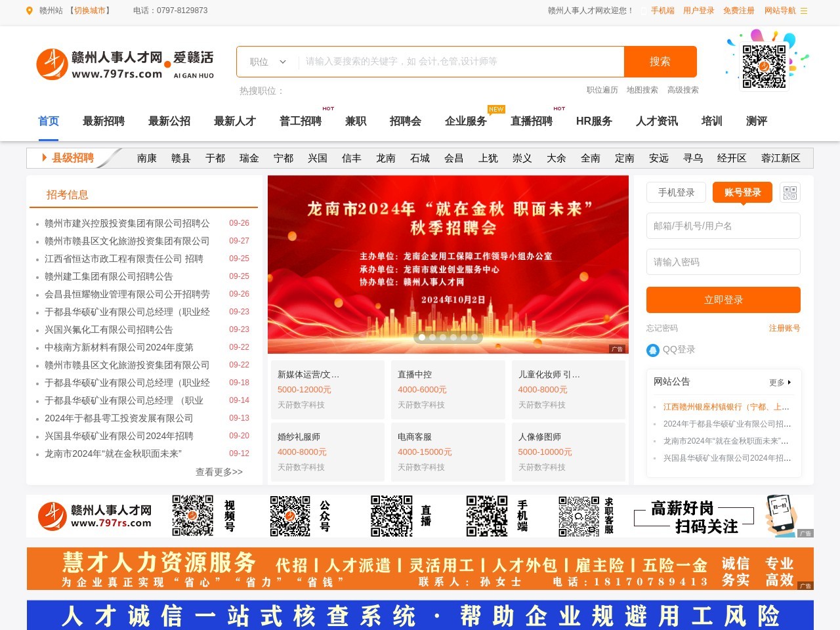This screenshot has height=630, width=840.
Task: Click the search keyword input field
Action: pyautogui.click(x=461, y=62)
